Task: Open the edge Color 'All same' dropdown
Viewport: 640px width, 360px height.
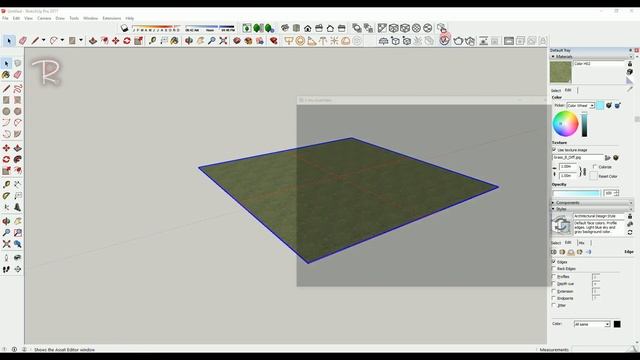Action: [592, 324]
